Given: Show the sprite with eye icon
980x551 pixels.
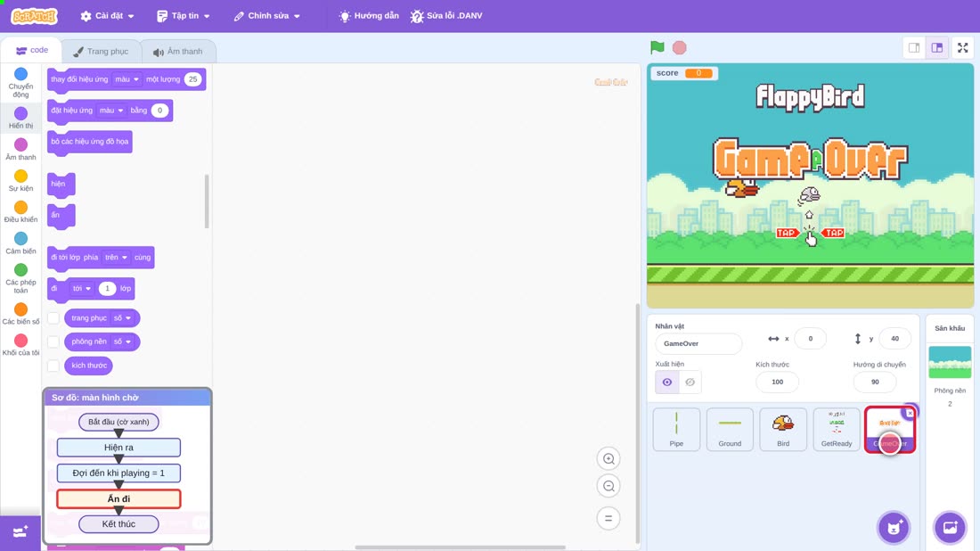Looking at the screenshot, I should click(x=667, y=382).
